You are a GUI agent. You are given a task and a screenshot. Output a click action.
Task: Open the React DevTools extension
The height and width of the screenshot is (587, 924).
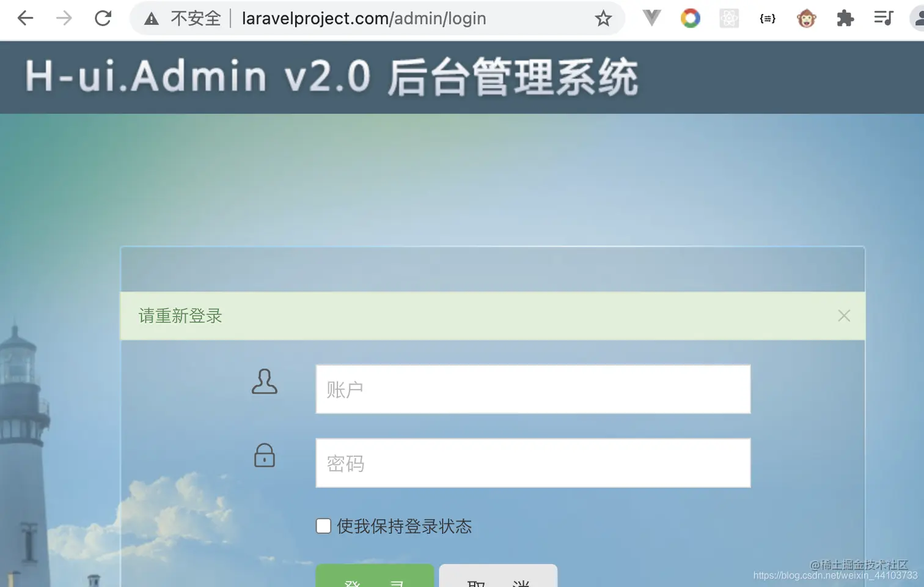tap(728, 18)
